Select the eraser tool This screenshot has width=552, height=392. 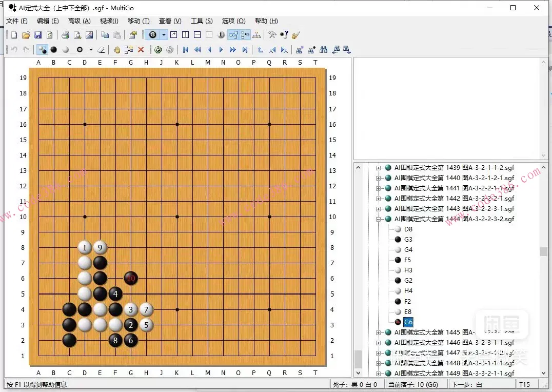101,50
